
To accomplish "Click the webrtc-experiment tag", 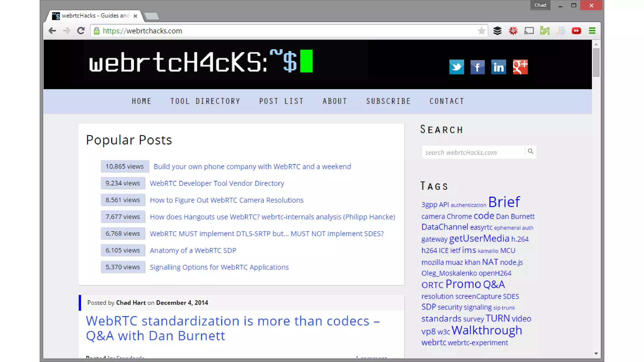I will (478, 343).
